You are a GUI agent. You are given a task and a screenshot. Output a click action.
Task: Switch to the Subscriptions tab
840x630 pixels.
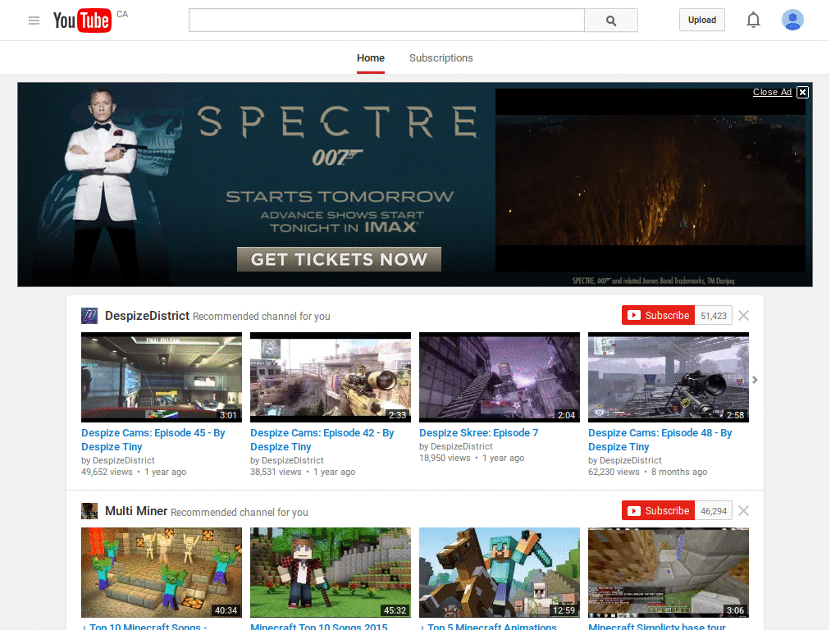click(441, 58)
